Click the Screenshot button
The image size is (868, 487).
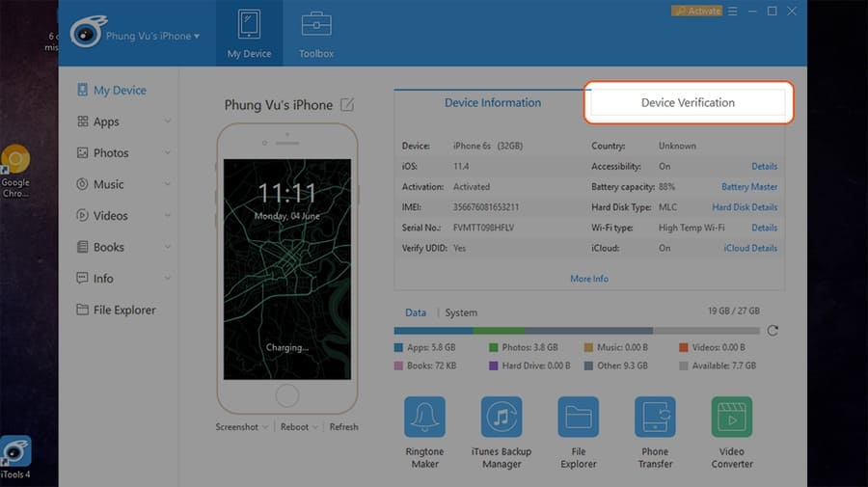coord(237,427)
